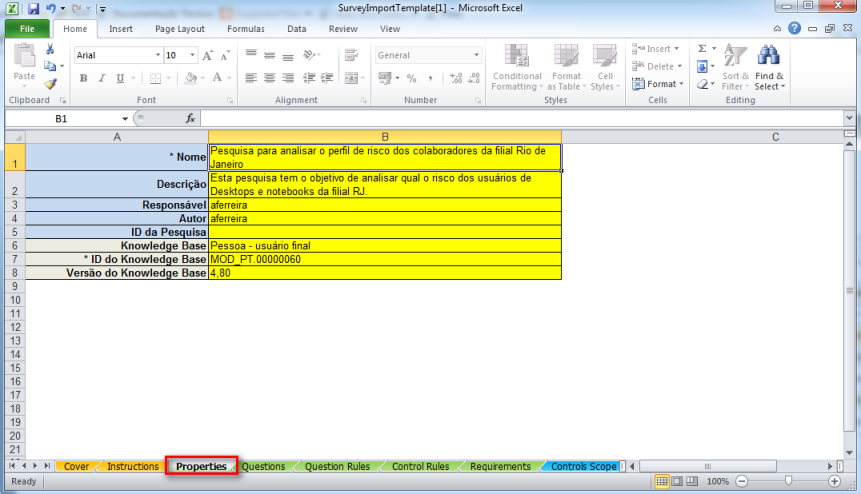861x494 pixels.
Task: Select cell with MOD_PT.00000060
Action: [385, 259]
